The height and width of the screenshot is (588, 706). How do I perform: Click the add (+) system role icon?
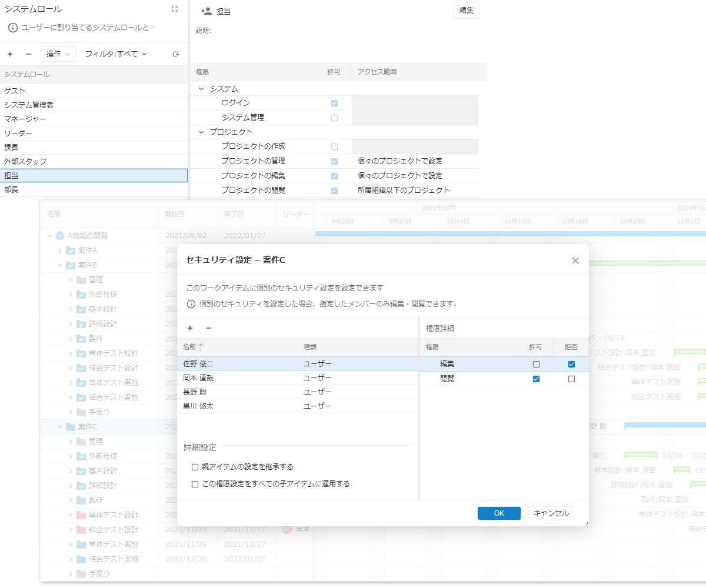[10, 54]
